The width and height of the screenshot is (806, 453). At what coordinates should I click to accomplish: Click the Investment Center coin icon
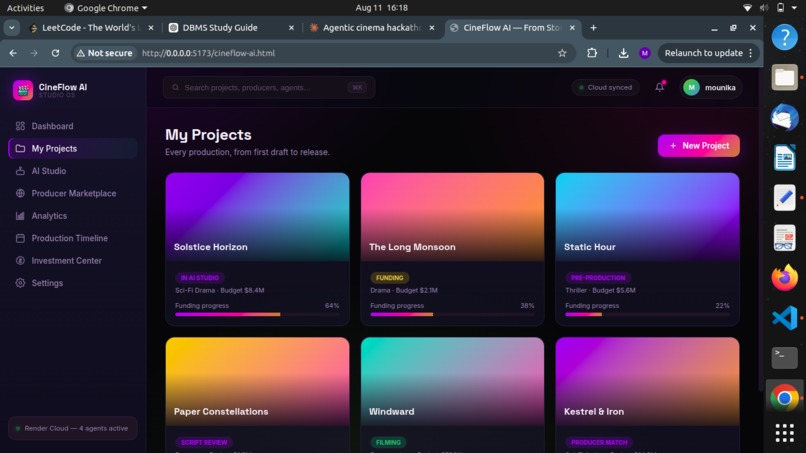[20, 261]
